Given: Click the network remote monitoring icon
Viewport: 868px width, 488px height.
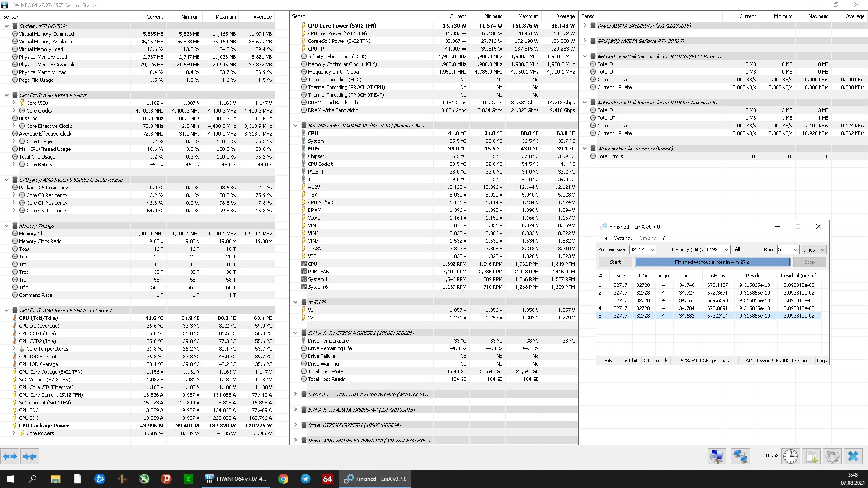Looking at the screenshot, I should (740, 456).
